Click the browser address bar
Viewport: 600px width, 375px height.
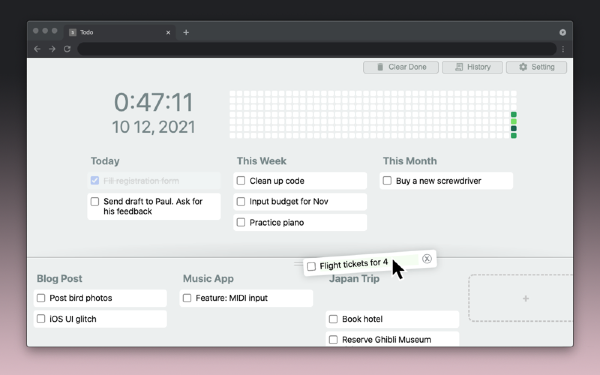[317, 49]
